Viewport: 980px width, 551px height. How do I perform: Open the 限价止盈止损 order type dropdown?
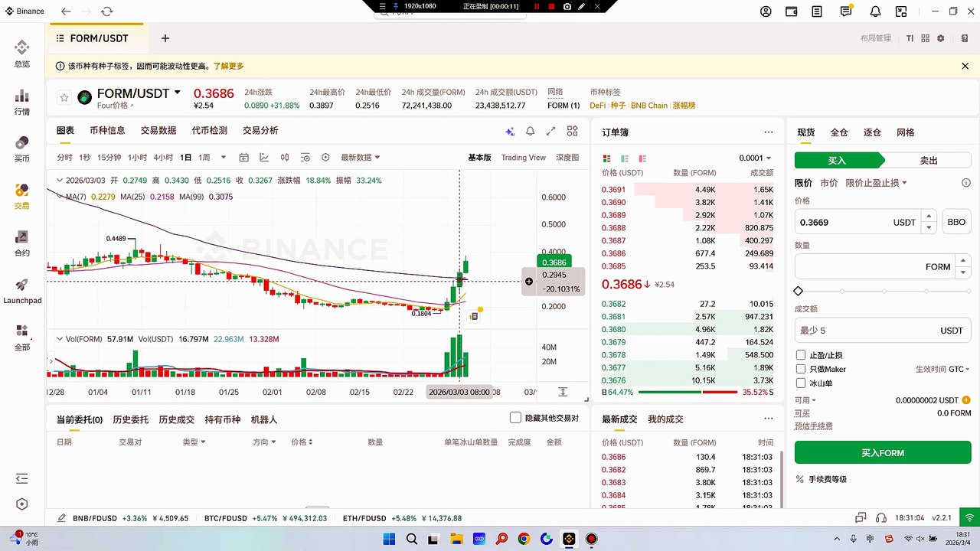coord(877,183)
